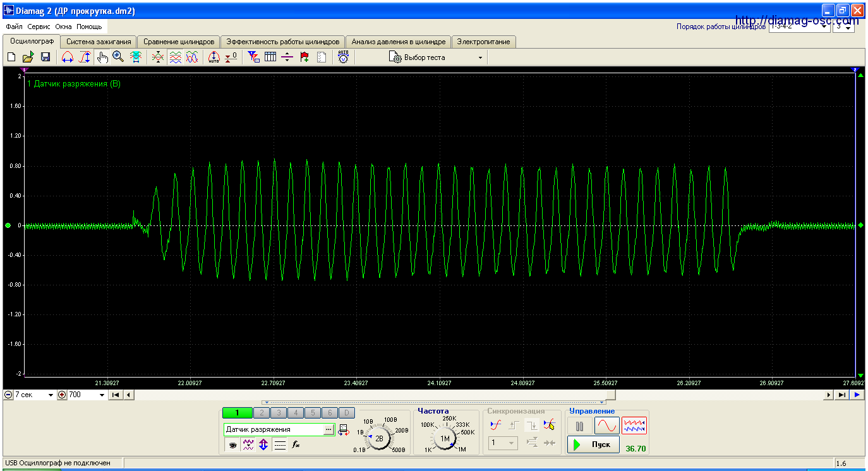Click the ellipsis button beside Датчик разряжения
The height and width of the screenshot is (471, 868).
329,429
